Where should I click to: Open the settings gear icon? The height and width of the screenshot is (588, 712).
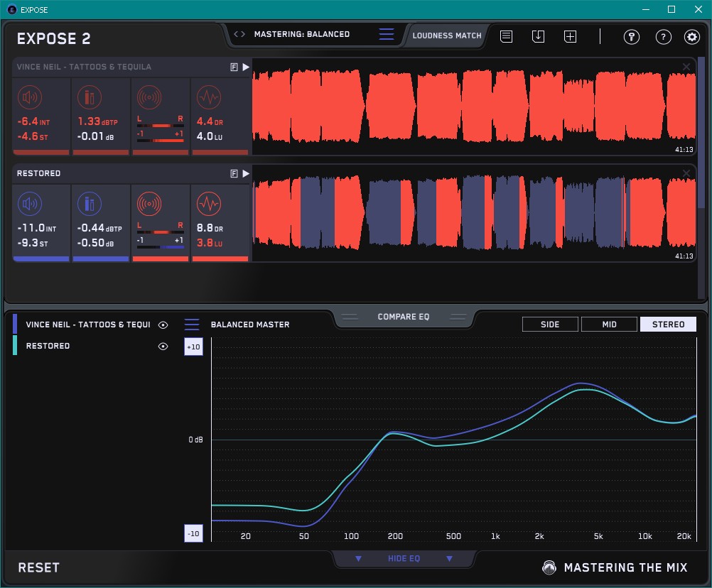coord(691,37)
